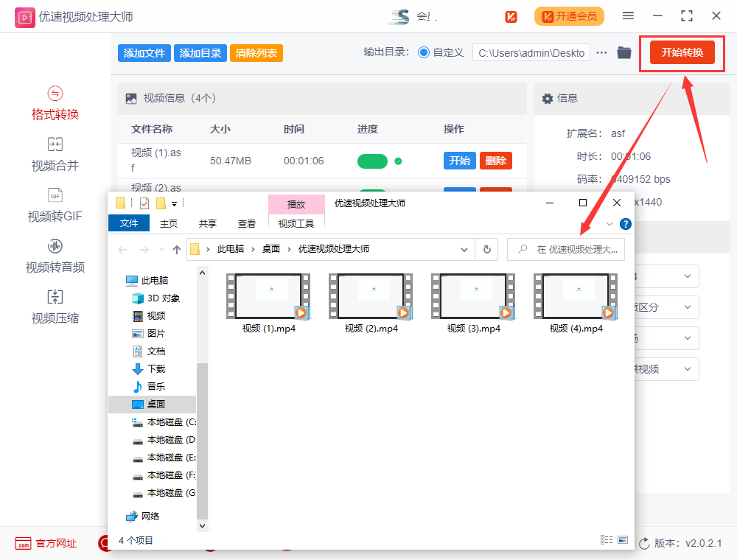Click the Explorer help question mark icon
Viewport: 737px width, 560px height.
tap(625, 224)
